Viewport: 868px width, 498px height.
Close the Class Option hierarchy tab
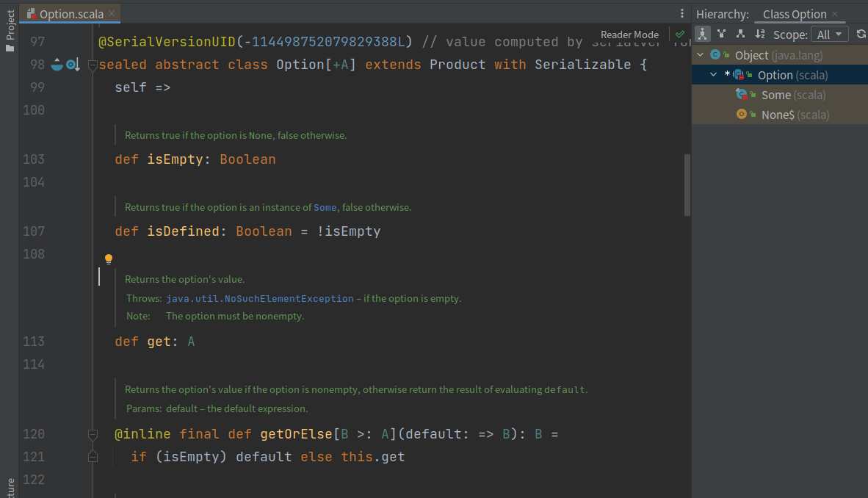(835, 14)
